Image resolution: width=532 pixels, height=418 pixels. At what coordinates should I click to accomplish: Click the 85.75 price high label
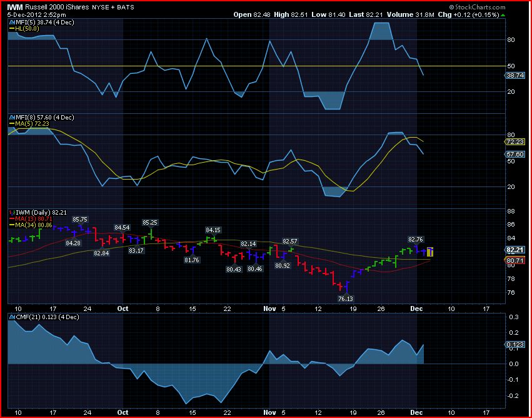pyautogui.click(x=80, y=220)
